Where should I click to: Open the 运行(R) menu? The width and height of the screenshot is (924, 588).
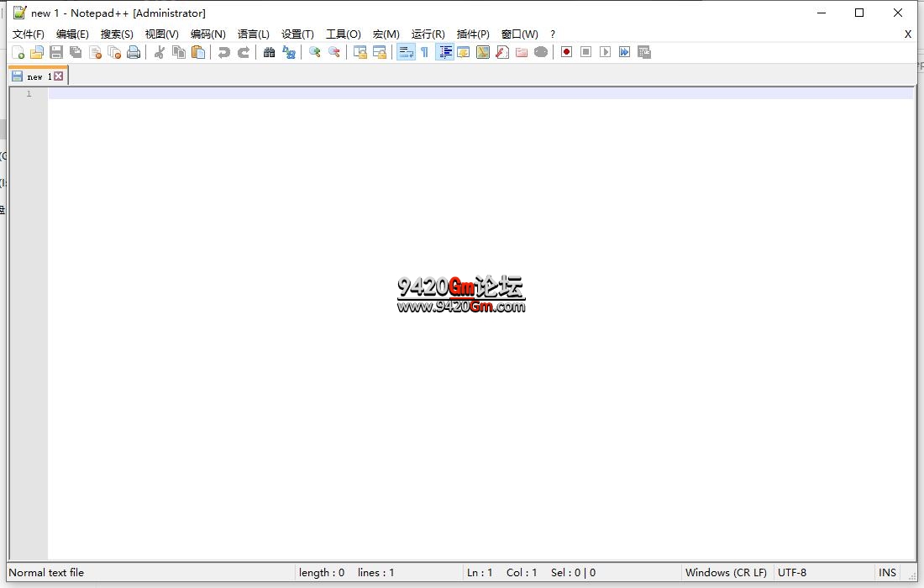click(x=428, y=34)
